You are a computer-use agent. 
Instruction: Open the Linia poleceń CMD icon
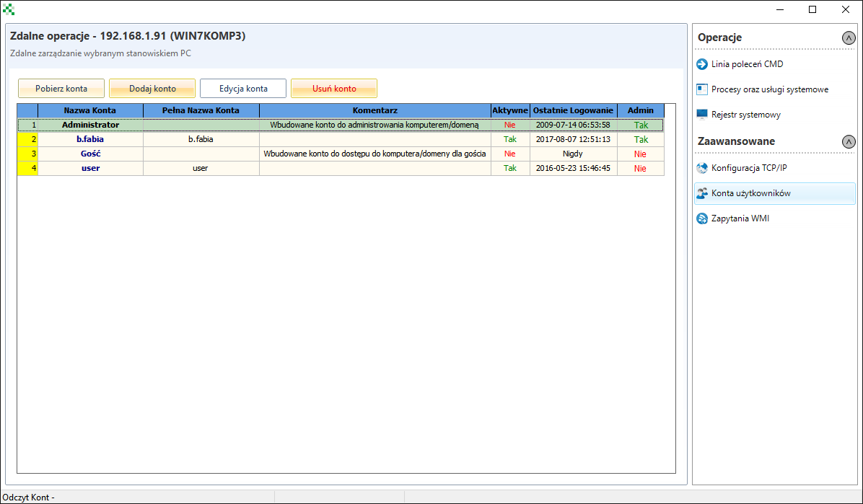pos(702,64)
